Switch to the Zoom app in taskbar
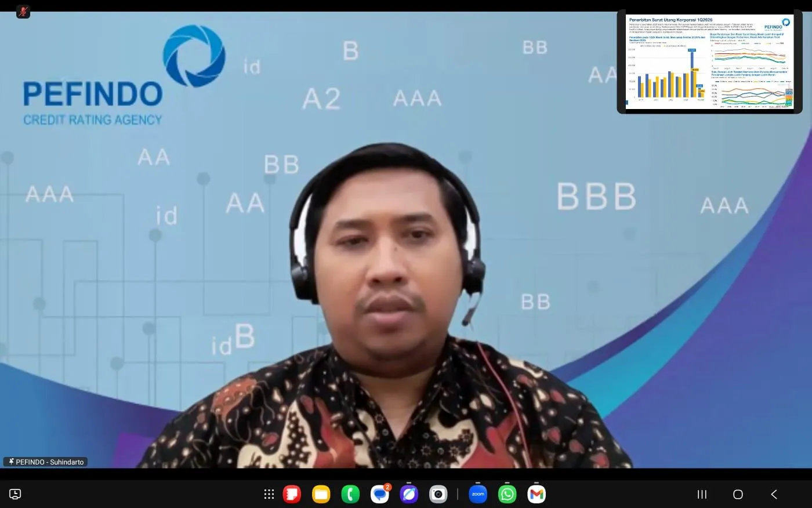Screen dimensions: 812x508 [478, 494]
